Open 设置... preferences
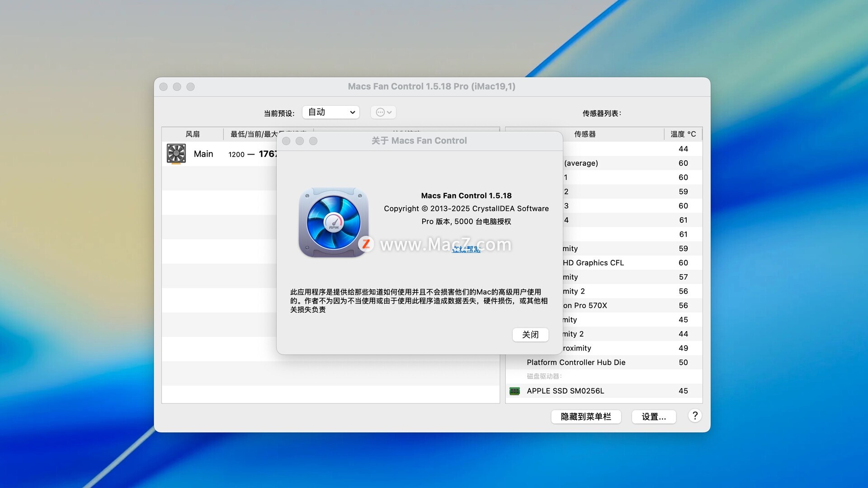Image resolution: width=868 pixels, height=488 pixels. click(653, 417)
